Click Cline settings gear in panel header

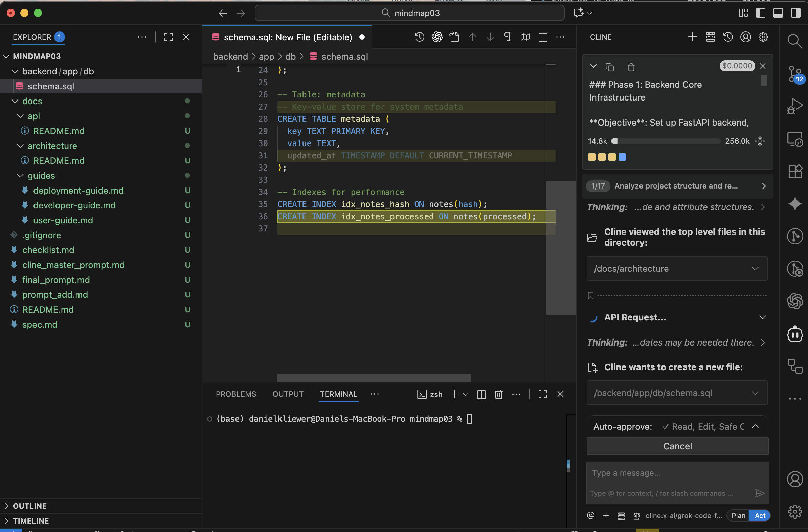click(x=763, y=37)
